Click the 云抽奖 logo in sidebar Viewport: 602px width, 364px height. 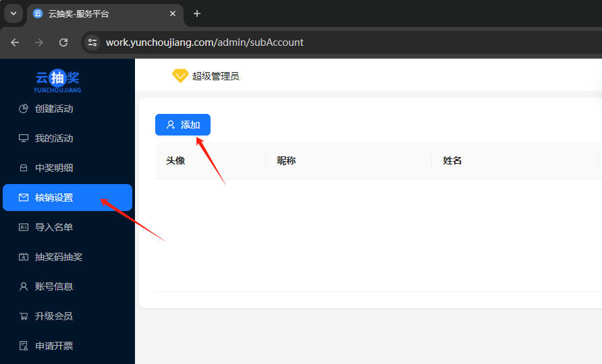57,80
